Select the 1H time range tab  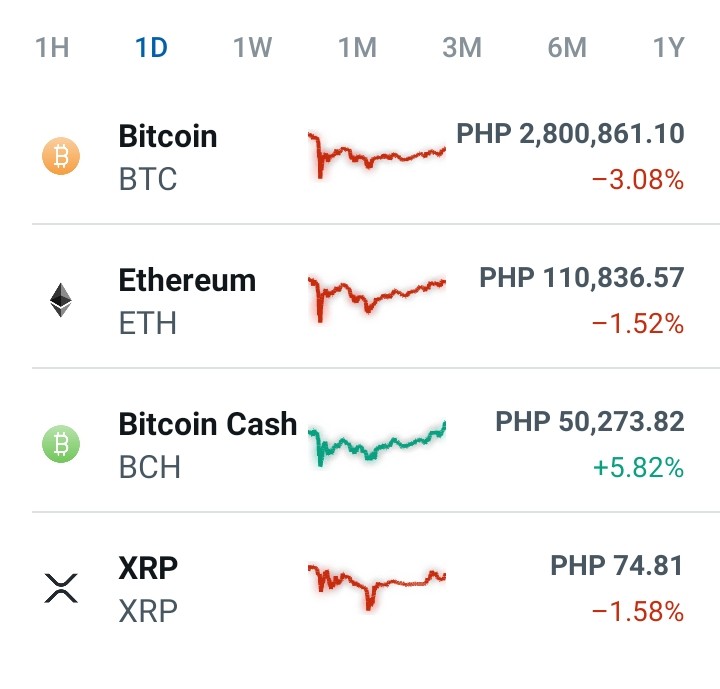pos(52,47)
